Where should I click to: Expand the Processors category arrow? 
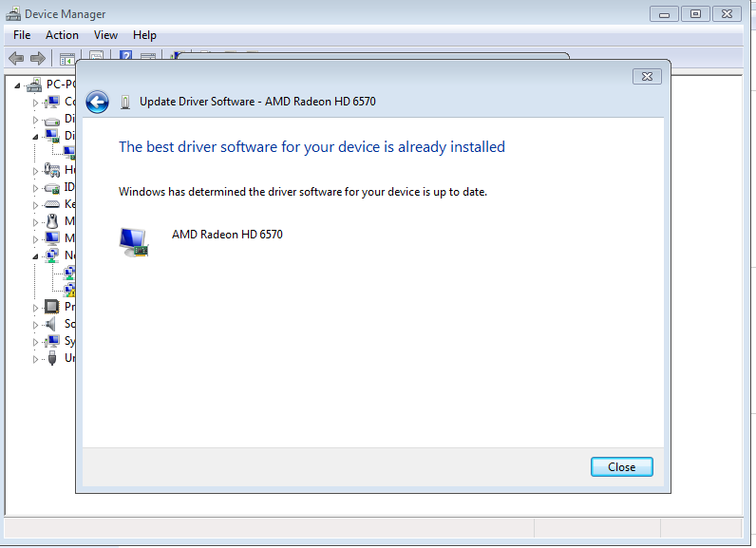pos(35,308)
